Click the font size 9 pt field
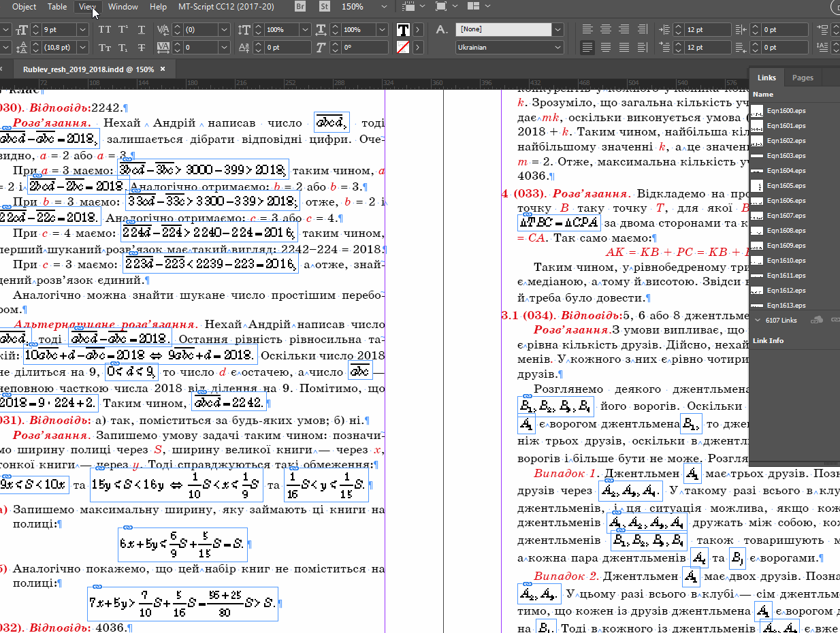This screenshot has height=633, width=840. pyautogui.click(x=57, y=30)
